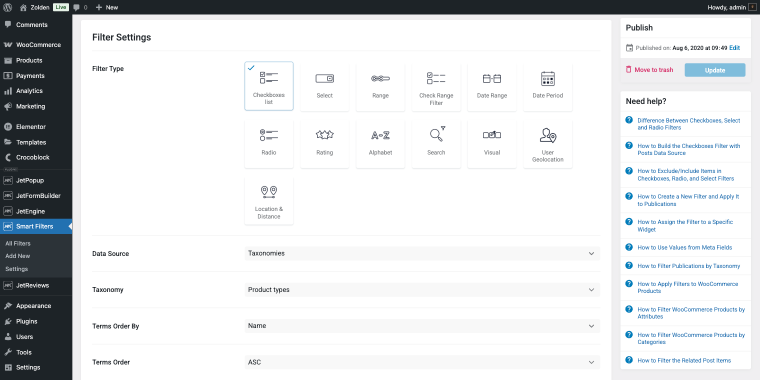Expand the Terms Order By dropdown
Viewport: 760px width, 380px height.
coord(422,326)
